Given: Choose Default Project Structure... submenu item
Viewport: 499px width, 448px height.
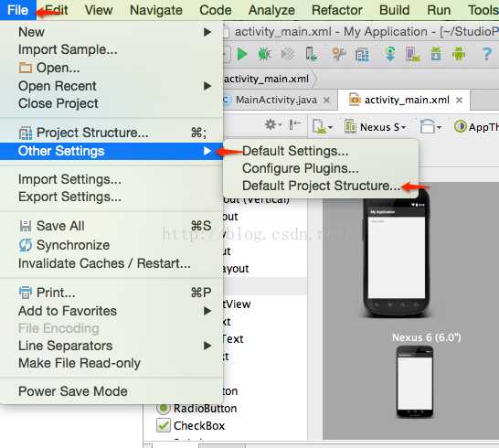Looking at the screenshot, I should point(321,186).
